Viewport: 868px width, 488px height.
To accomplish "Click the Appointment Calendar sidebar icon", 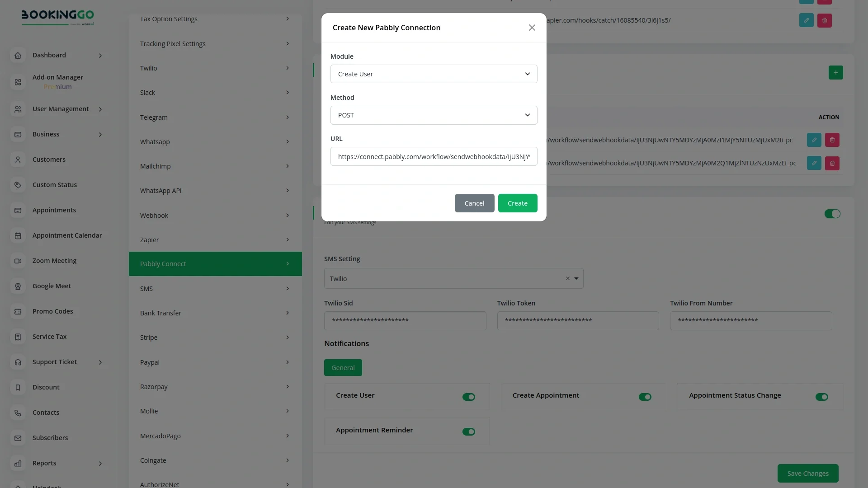I will [x=18, y=236].
